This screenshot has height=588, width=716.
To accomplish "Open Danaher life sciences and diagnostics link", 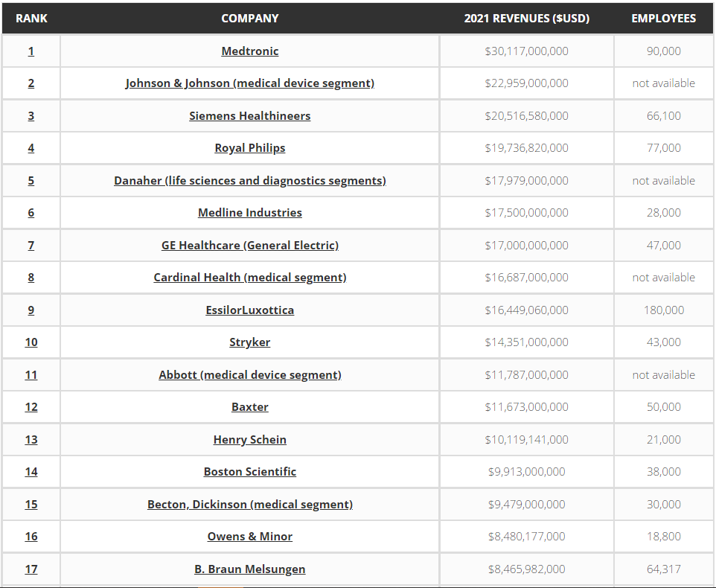I will (x=250, y=181).
